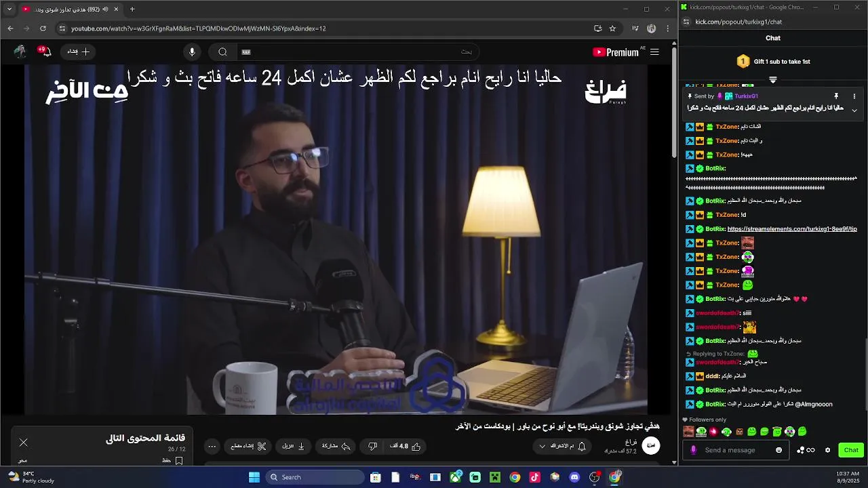Insert the red glowing emote in quick row
The image size is (868, 488).
[x=713, y=431]
